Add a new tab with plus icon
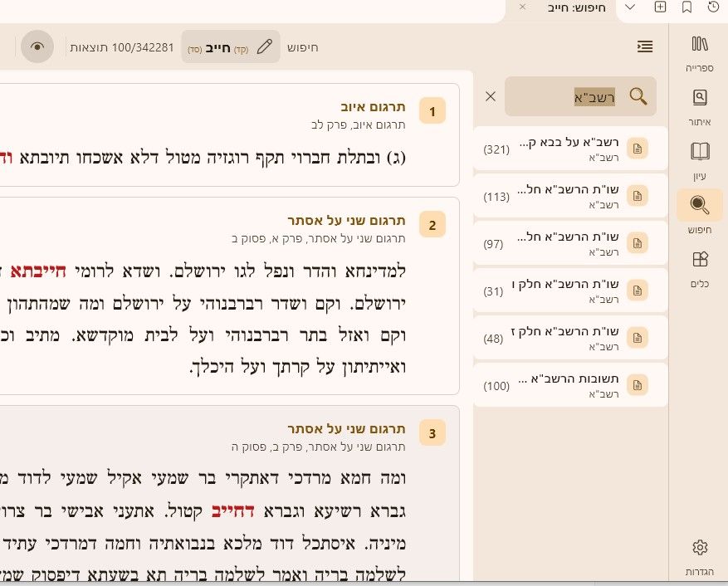 (x=660, y=7)
